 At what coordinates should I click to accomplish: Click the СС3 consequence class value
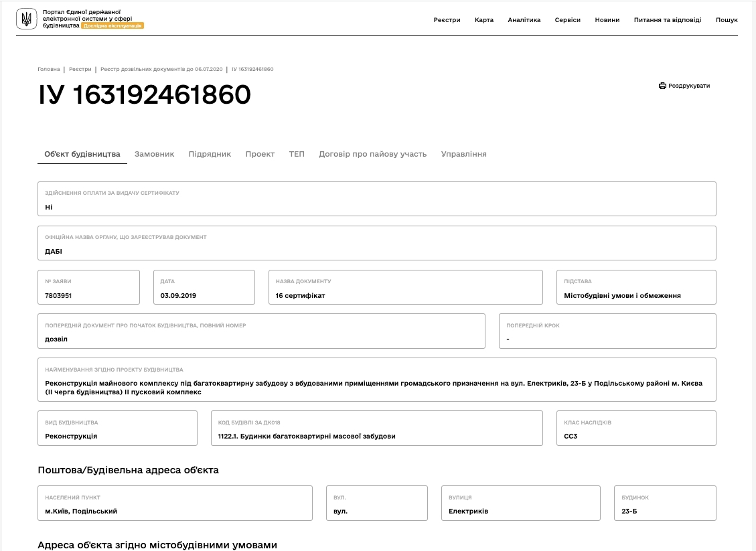571,437
